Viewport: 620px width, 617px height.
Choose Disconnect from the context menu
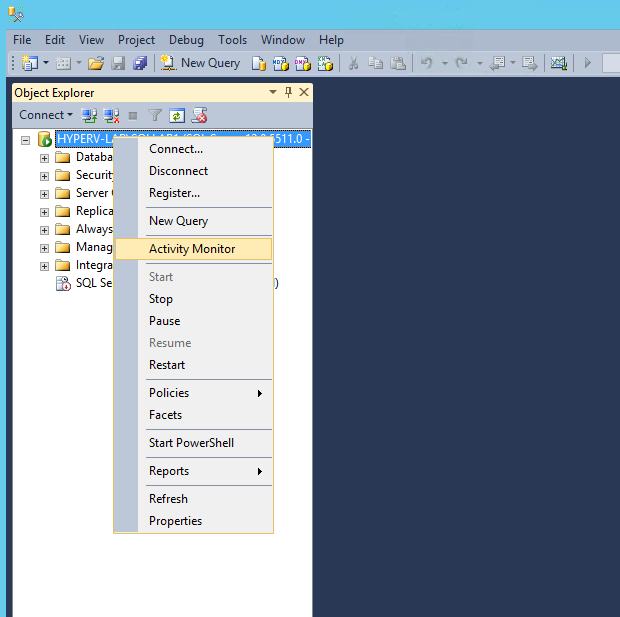tap(193, 171)
